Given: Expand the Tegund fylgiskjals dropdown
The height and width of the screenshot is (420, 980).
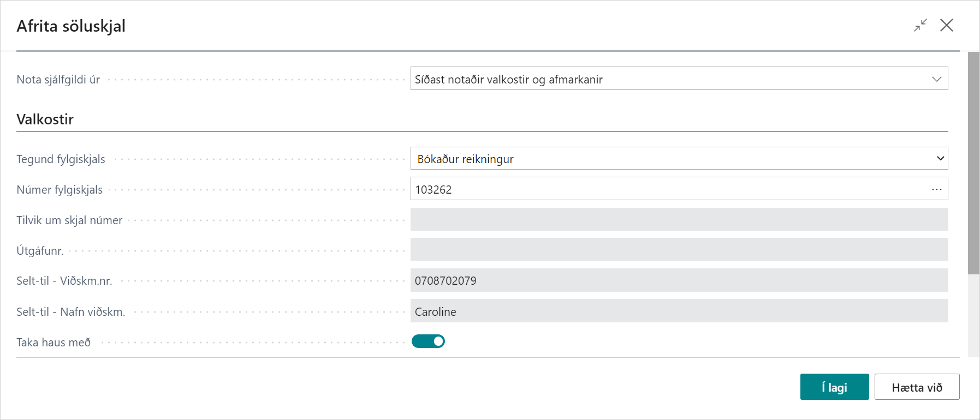Looking at the screenshot, I should (x=679, y=159).
